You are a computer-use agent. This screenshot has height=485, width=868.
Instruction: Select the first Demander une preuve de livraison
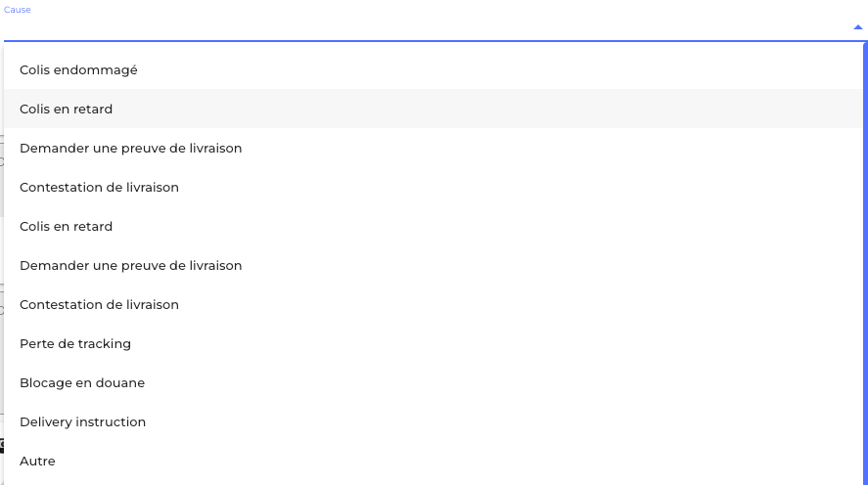[131, 149]
